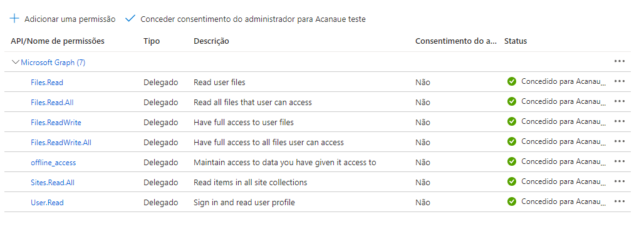Open the Sites.Read.All permission

click(x=53, y=182)
